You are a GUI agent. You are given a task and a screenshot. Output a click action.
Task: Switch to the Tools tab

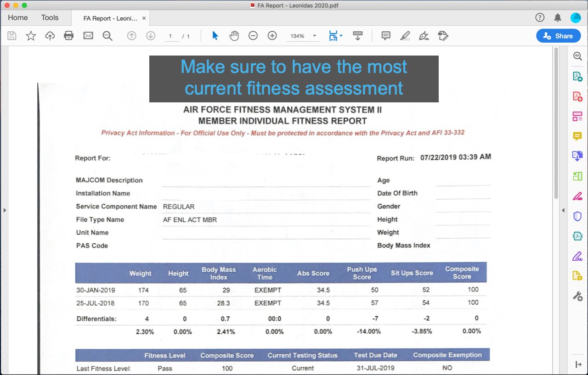(x=50, y=18)
